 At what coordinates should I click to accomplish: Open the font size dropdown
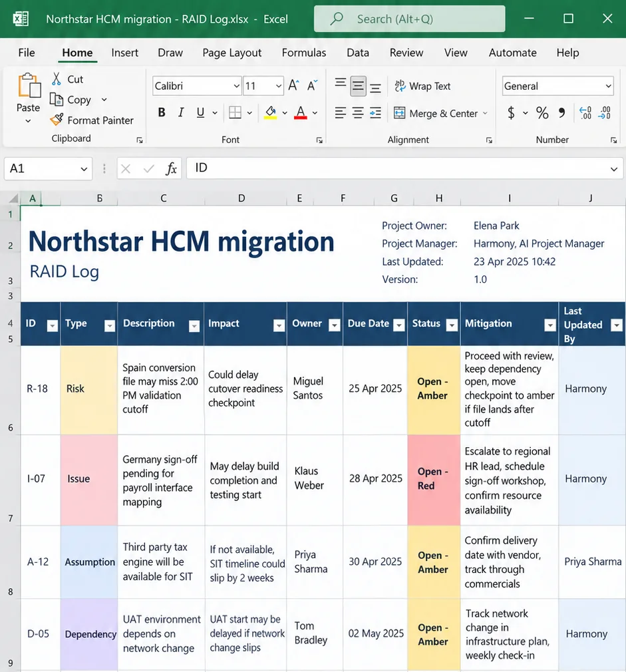[279, 86]
